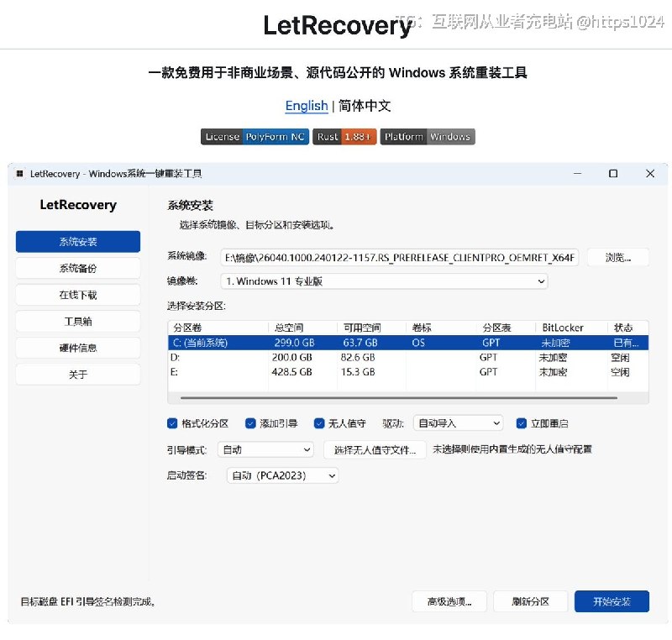Click the 目标磁盘 EFI 引导签名检测完成 status text
The height and width of the screenshot is (640, 672).
(88, 602)
